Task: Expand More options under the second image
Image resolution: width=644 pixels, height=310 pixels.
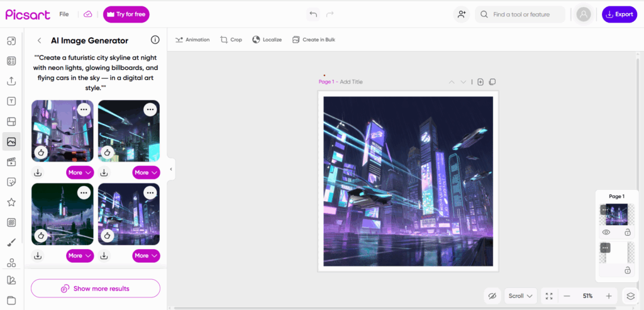Action: (146, 172)
